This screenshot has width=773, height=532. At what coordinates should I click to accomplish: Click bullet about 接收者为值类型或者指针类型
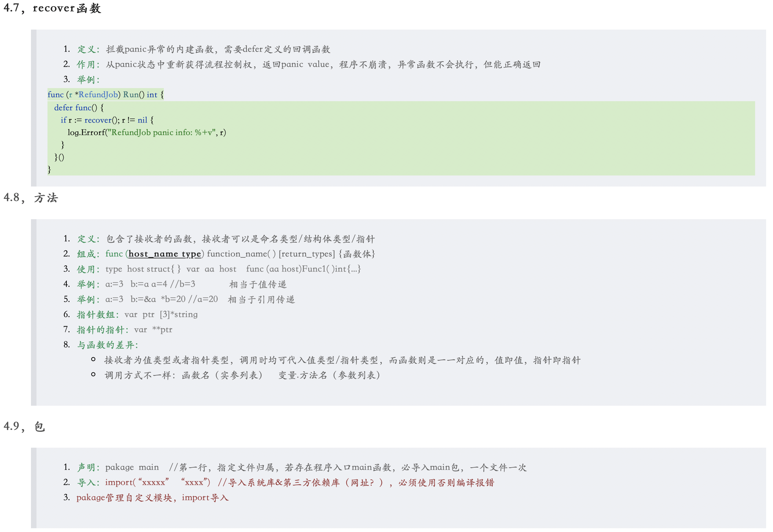342,360
